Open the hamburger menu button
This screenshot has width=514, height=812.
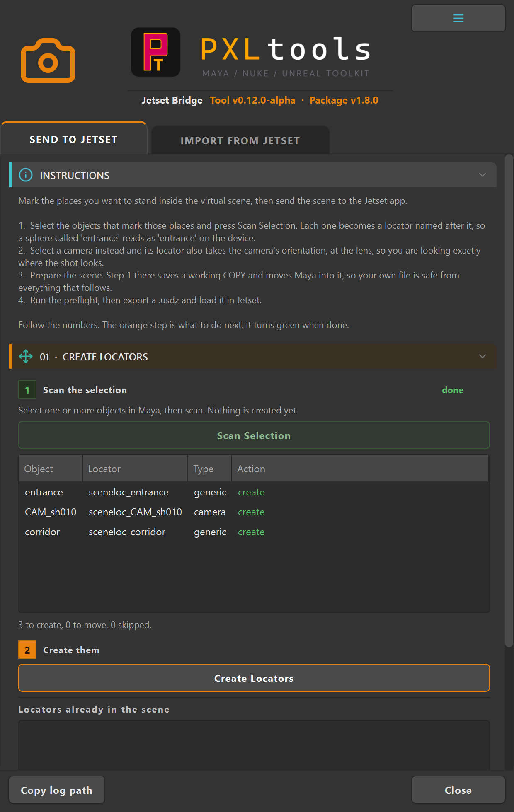coord(458,18)
